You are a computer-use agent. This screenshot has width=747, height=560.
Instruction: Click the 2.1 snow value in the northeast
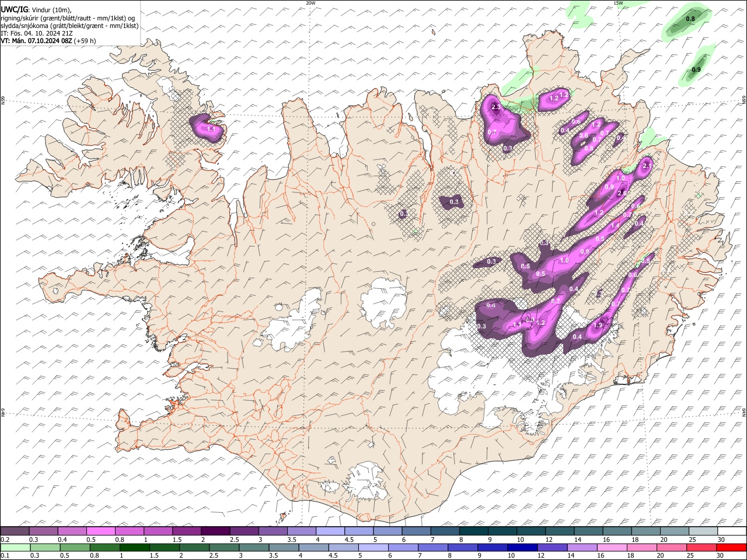pyautogui.click(x=647, y=166)
